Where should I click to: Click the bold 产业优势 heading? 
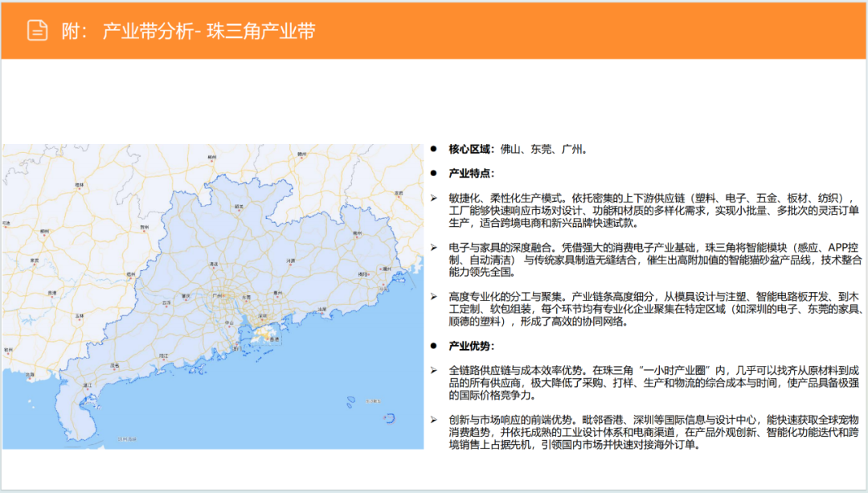coord(470,345)
